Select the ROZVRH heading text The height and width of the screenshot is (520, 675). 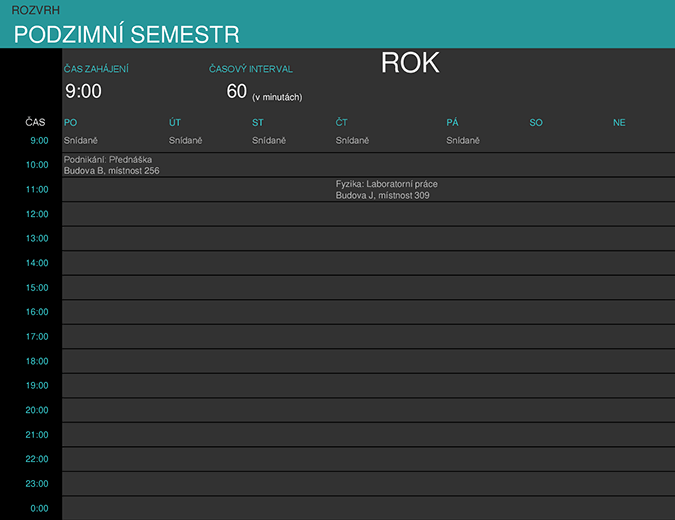click(35, 10)
